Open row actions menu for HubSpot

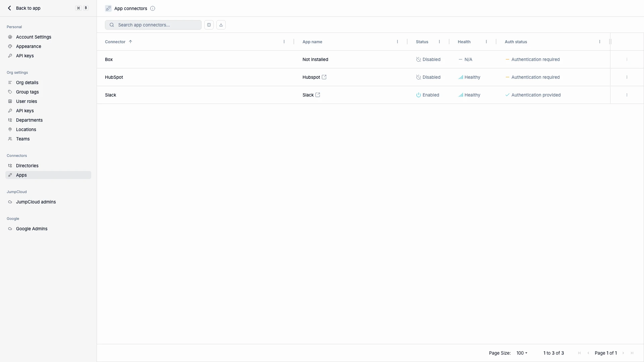pyautogui.click(x=627, y=77)
